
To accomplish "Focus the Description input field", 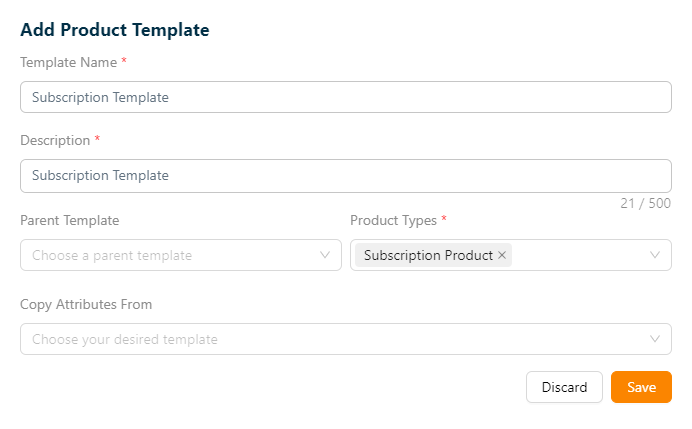I will [345, 175].
